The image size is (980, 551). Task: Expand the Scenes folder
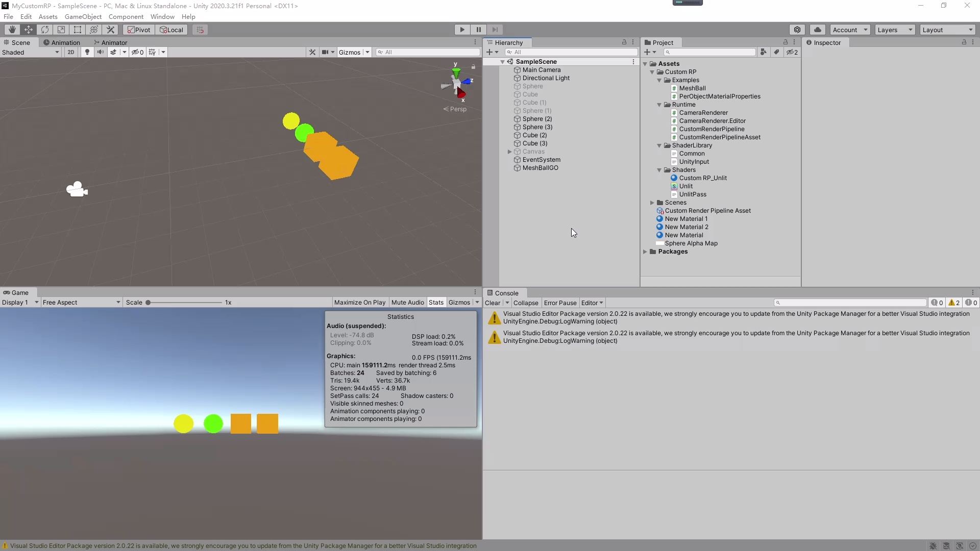point(652,203)
